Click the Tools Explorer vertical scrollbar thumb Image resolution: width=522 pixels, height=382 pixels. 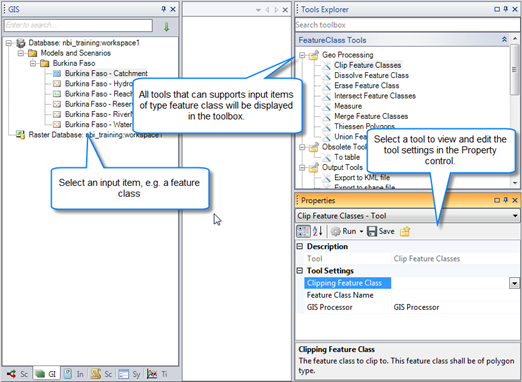(514, 69)
